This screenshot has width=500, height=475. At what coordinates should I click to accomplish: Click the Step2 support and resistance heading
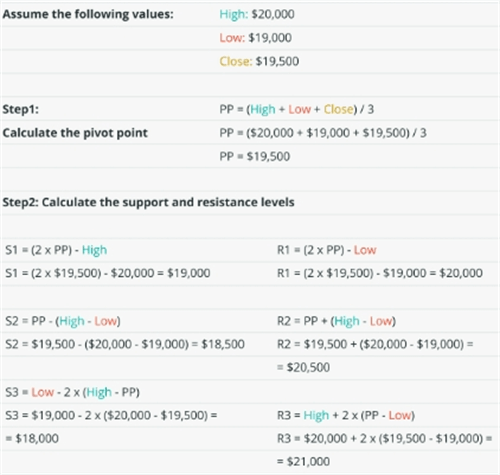[x=148, y=202]
